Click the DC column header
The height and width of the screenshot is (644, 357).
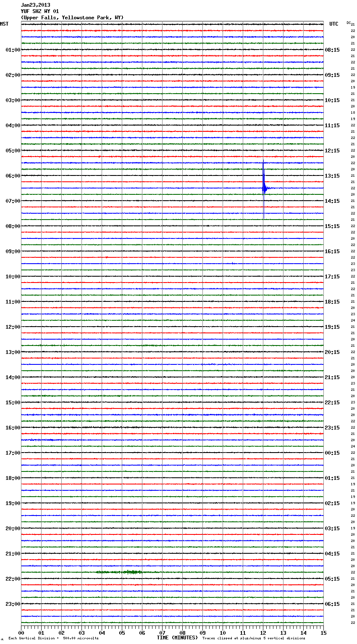point(349,23)
